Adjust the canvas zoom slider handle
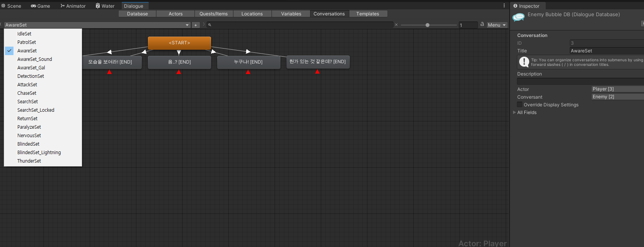The height and width of the screenshot is (247, 644). tap(428, 25)
